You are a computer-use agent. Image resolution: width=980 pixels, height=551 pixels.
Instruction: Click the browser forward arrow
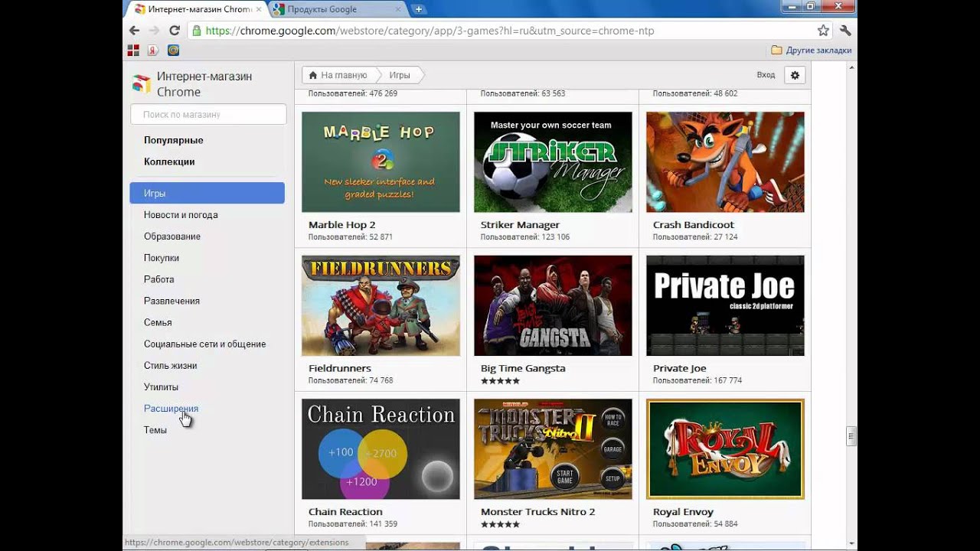pyautogui.click(x=154, y=31)
